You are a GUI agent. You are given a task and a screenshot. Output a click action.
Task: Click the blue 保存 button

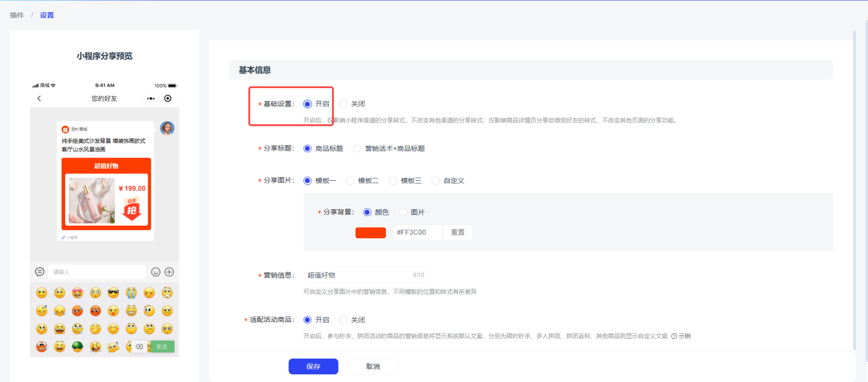pyautogui.click(x=313, y=366)
